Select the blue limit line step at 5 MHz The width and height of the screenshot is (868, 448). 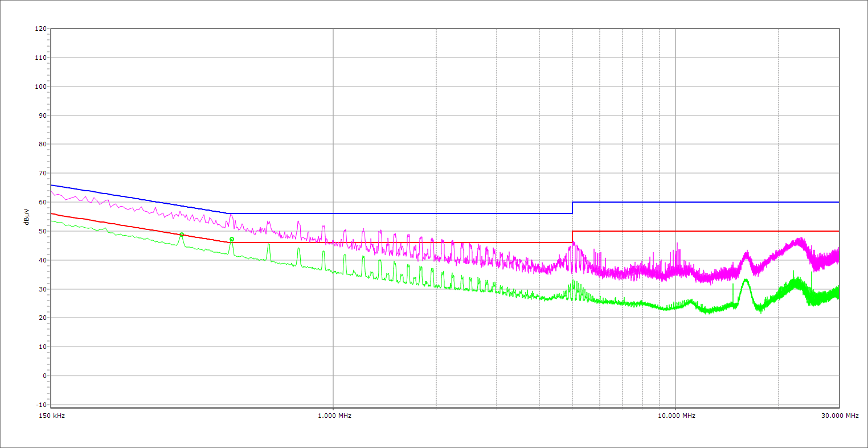(x=572, y=208)
